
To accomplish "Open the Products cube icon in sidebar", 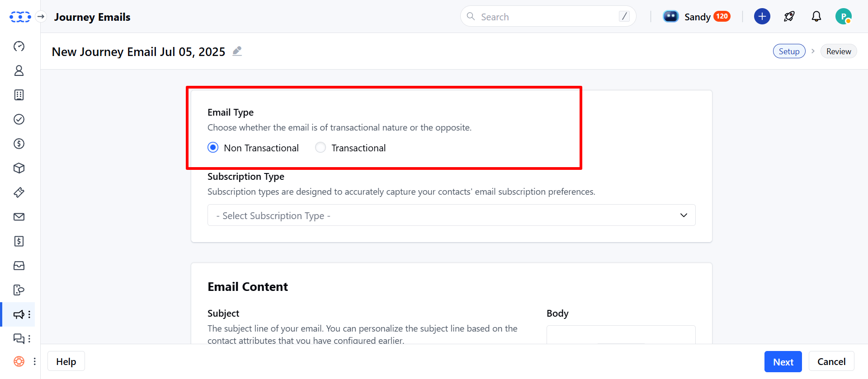I will pyautogui.click(x=19, y=168).
